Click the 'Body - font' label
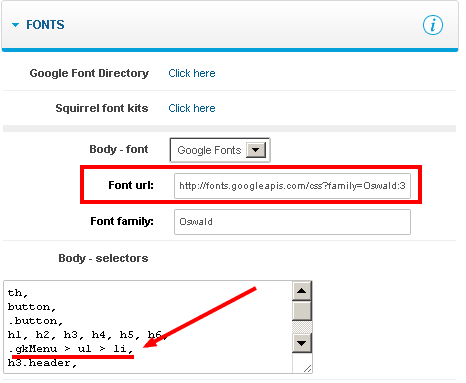 coord(119,149)
